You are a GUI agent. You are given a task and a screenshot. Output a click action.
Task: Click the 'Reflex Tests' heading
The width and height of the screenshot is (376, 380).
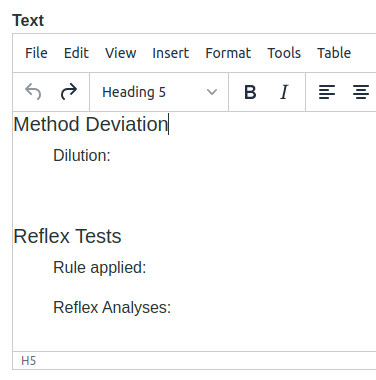pos(67,236)
